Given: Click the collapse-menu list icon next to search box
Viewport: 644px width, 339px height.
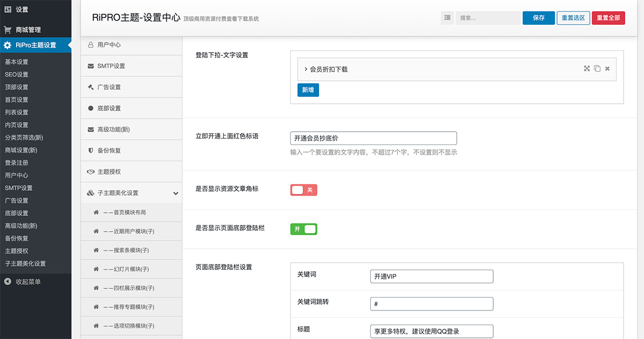Looking at the screenshot, I should 448,18.
